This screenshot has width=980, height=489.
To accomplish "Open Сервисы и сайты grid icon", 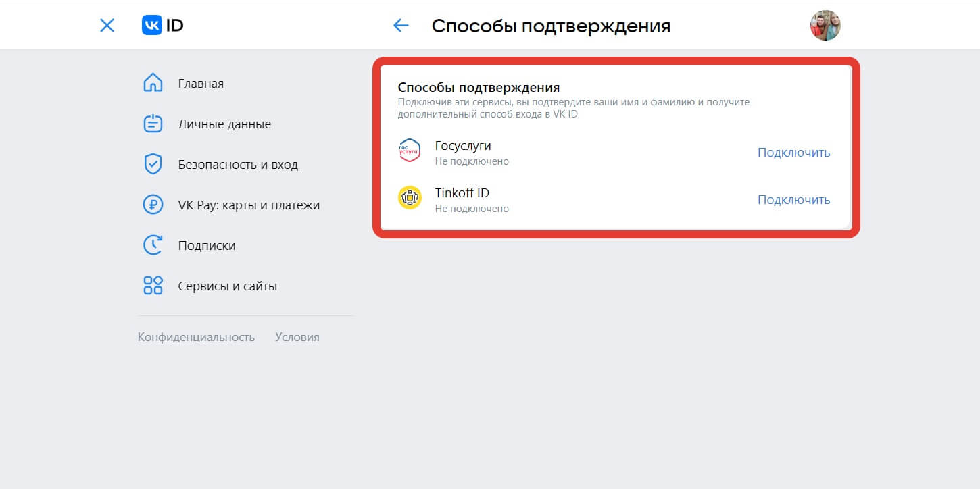I will click(x=153, y=286).
